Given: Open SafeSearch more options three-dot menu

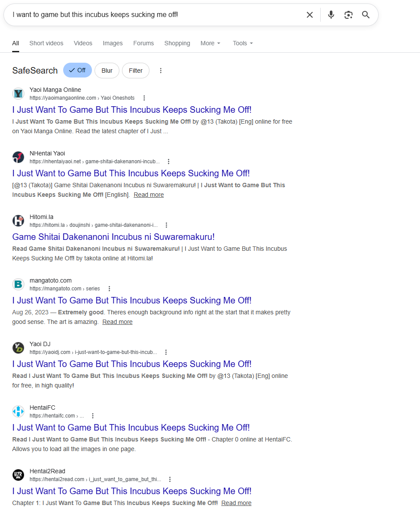Looking at the screenshot, I should [160, 71].
